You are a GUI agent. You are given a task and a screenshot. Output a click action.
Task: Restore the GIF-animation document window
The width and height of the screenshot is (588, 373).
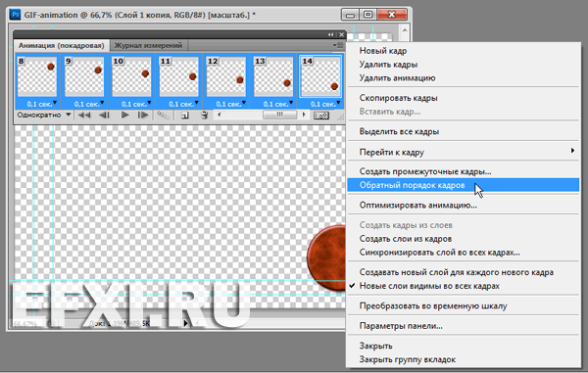click(x=368, y=15)
